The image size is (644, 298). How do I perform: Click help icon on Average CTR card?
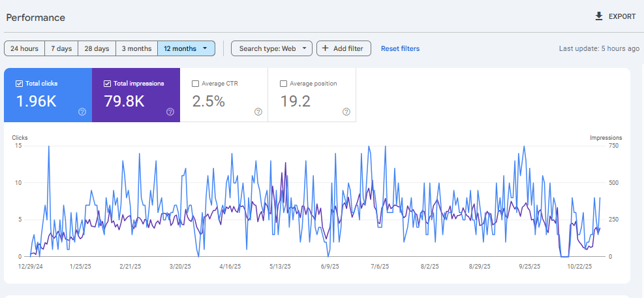click(258, 112)
